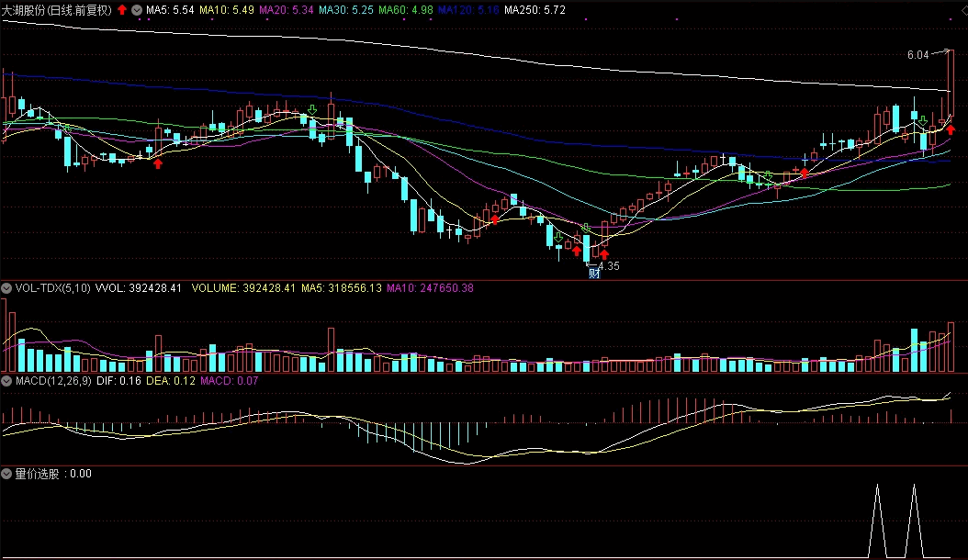968x560 pixels.
Task: Select the DEA: 0.12 value
Action: click(171, 381)
